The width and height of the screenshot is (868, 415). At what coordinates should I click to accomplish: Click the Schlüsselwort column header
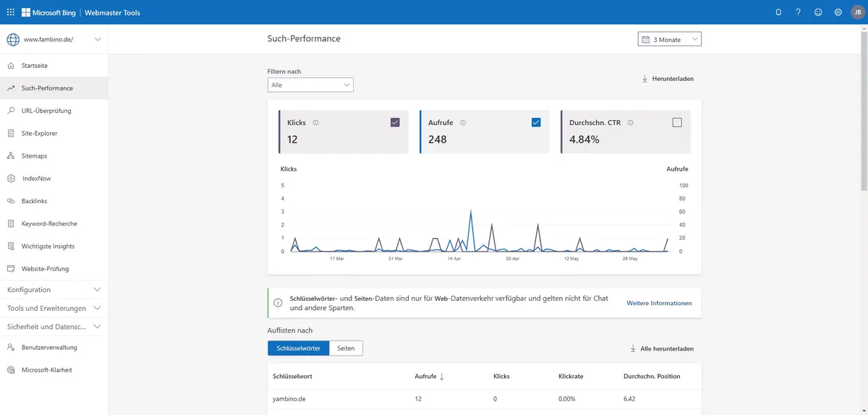pyautogui.click(x=292, y=377)
